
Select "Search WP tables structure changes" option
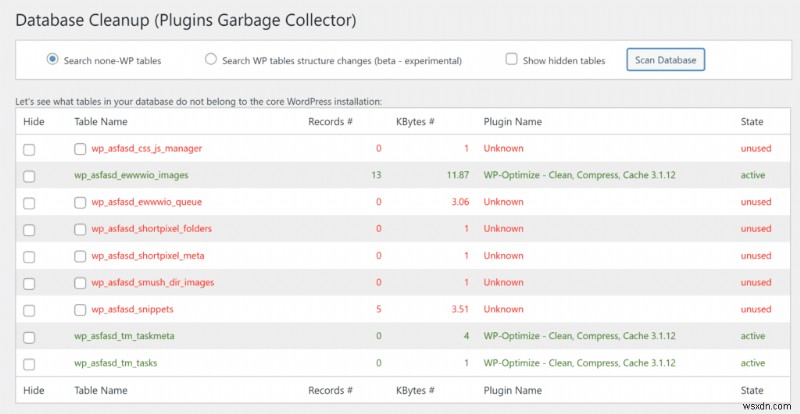[210, 60]
